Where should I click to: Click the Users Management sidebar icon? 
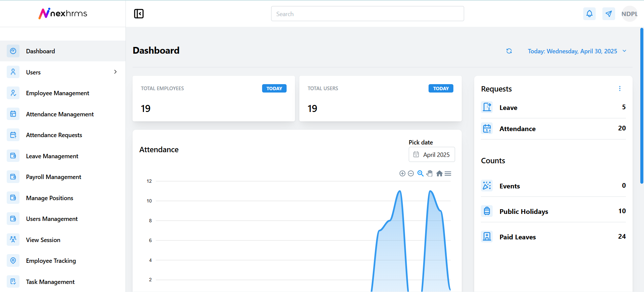point(13,219)
